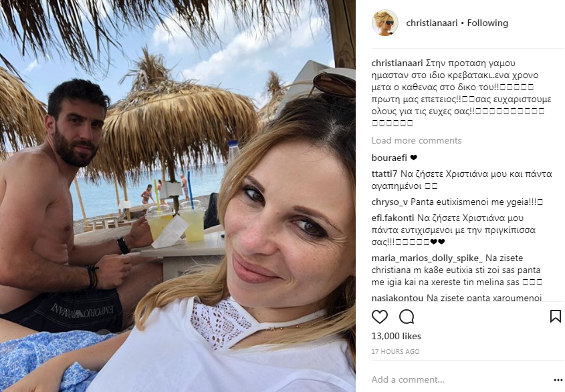Save post with the bookmark icon
Viewport: 565px width, 392px height.
point(555,317)
